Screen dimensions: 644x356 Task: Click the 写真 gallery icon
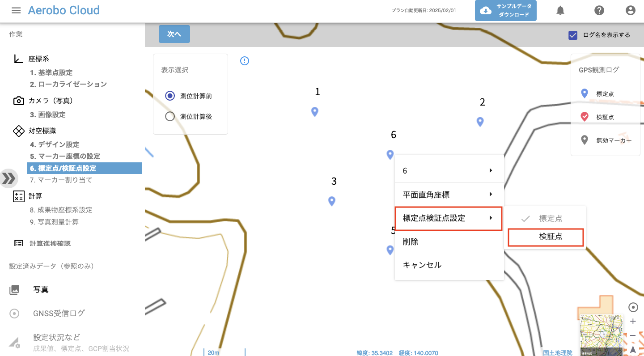(14, 290)
